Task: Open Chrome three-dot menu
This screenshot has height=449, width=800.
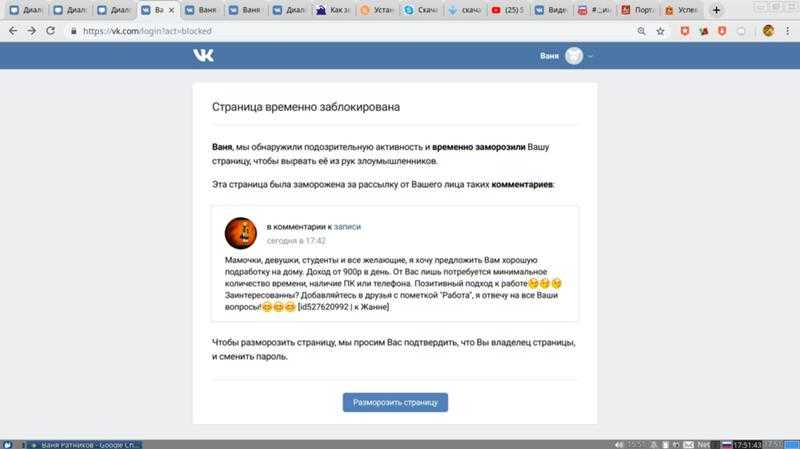Action: coord(787,31)
